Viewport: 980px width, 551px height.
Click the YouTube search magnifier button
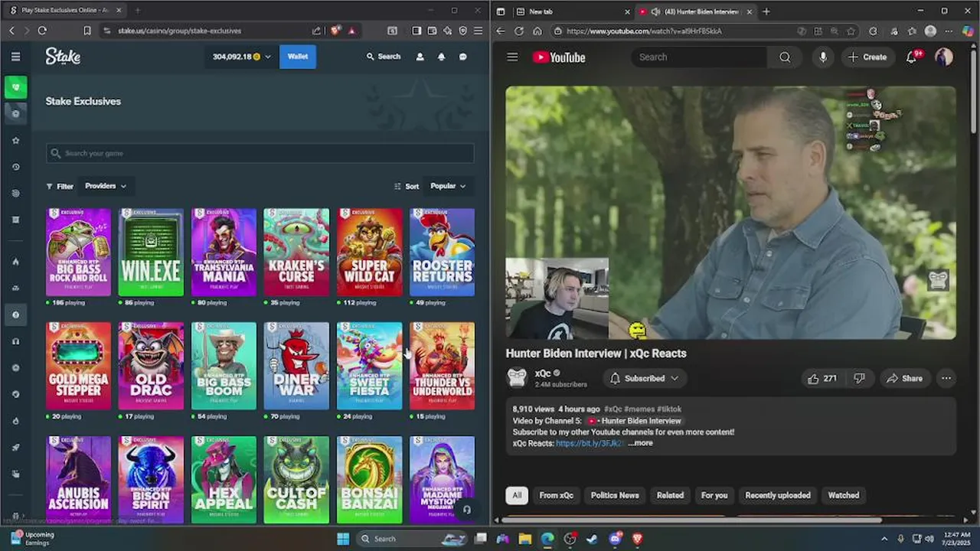click(x=785, y=57)
